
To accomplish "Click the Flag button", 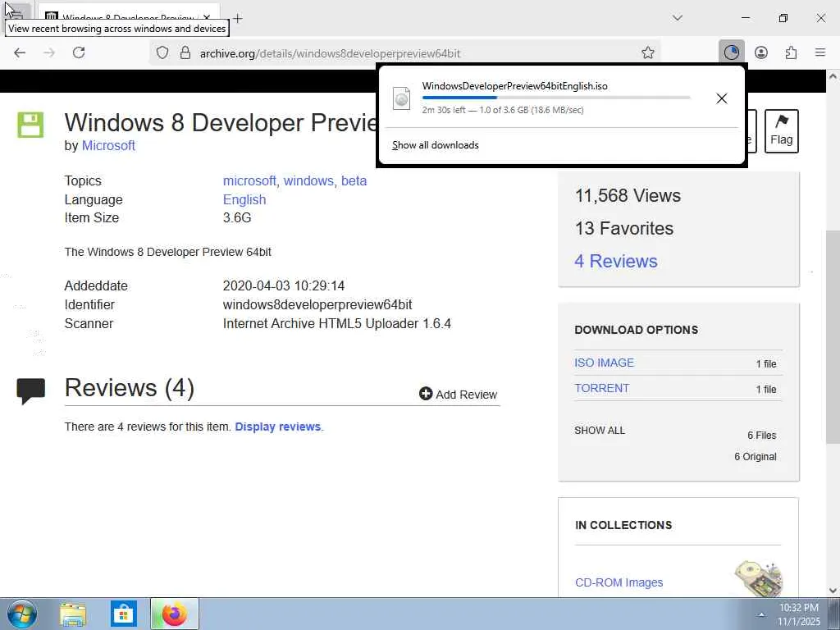I will pos(781,131).
